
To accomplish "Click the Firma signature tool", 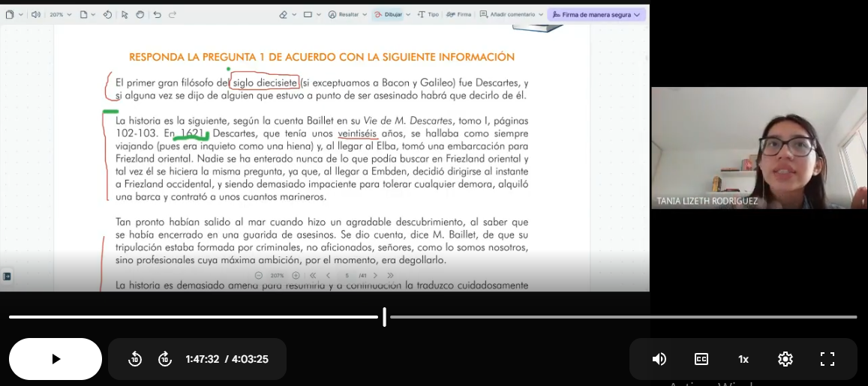I will (458, 14).
